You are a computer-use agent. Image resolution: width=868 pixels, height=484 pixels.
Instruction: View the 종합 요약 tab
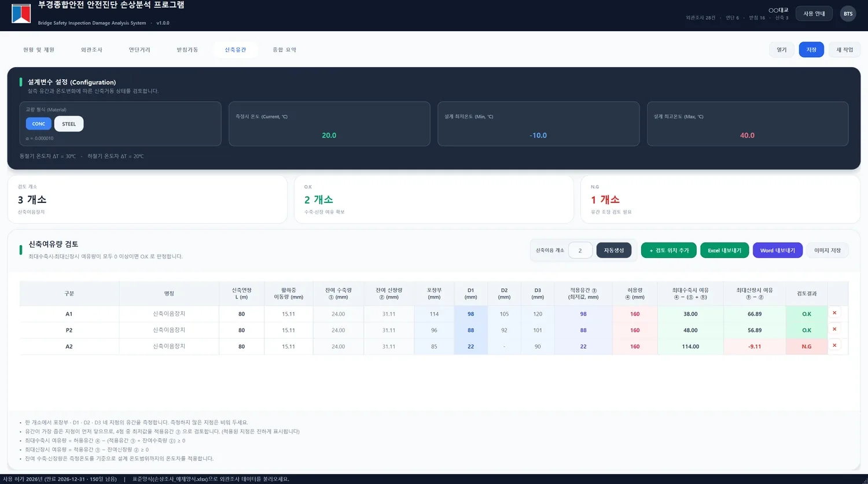point(284,50)
